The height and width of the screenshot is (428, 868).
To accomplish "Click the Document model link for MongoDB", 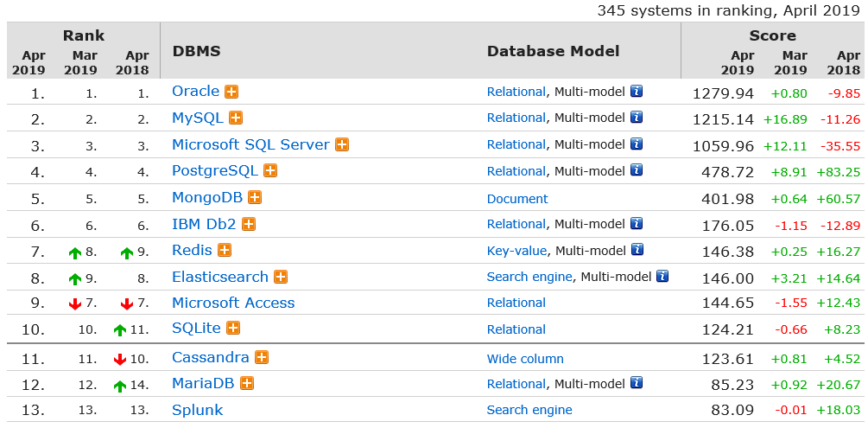I will (x=517, y=199).
